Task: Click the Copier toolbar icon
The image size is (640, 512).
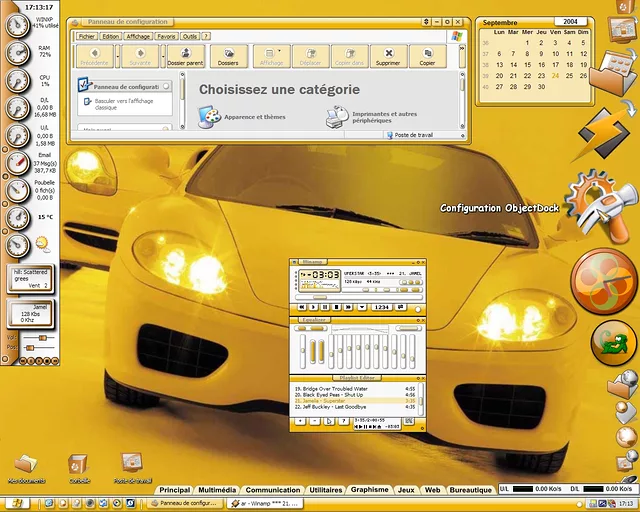Action: click(x=427, y=56)
